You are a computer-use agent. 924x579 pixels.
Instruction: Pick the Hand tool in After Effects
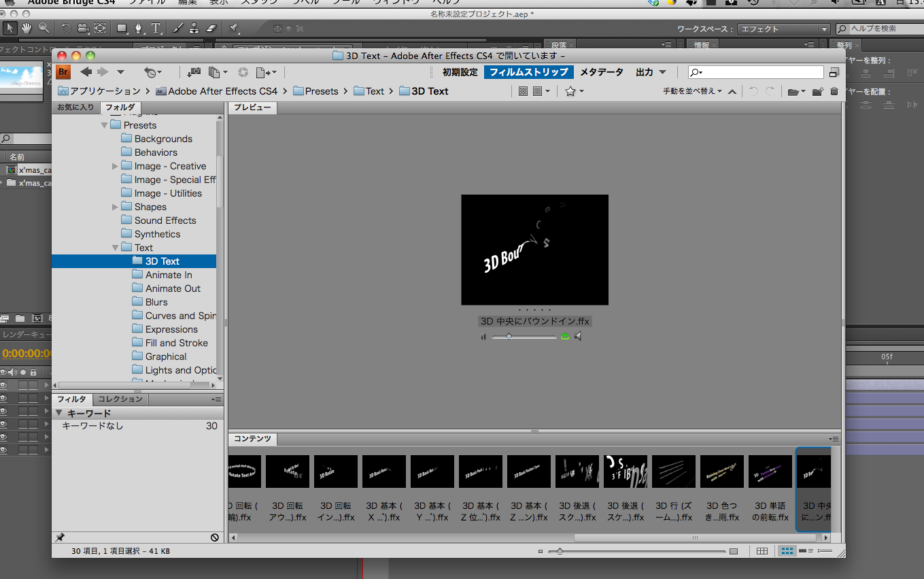click(27, 28)
